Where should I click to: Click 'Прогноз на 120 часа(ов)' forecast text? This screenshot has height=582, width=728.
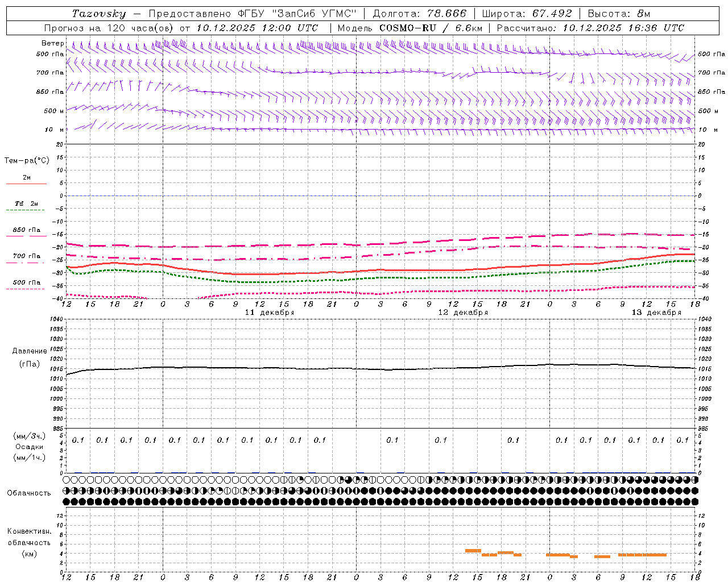pyautogui.click(x=109, y=28)
